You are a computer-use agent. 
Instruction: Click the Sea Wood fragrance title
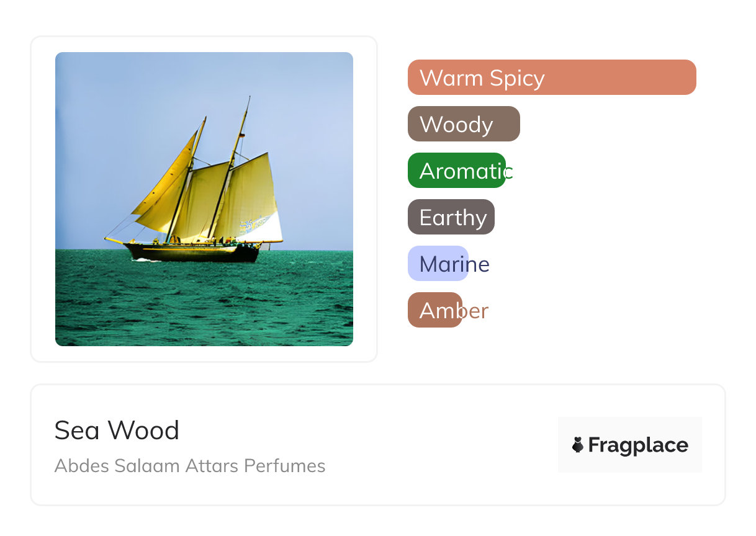coord(117,431)
